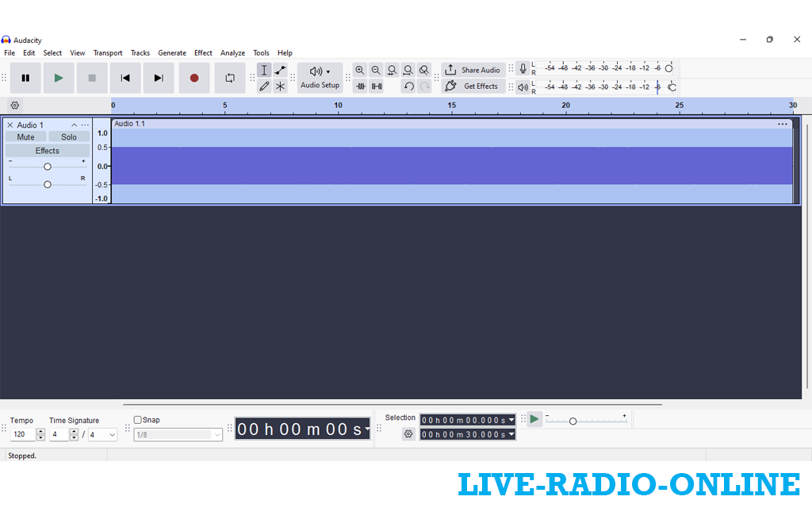Viewport: 812px width, 508px height.
Task: Open the View menu
Action: (x=77, y=53)
